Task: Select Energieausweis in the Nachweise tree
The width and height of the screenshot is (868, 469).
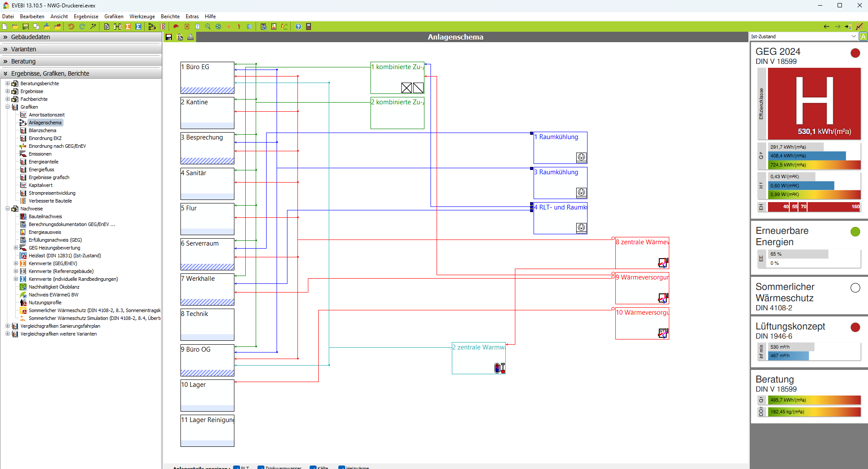Action: [x=45, y=232]
